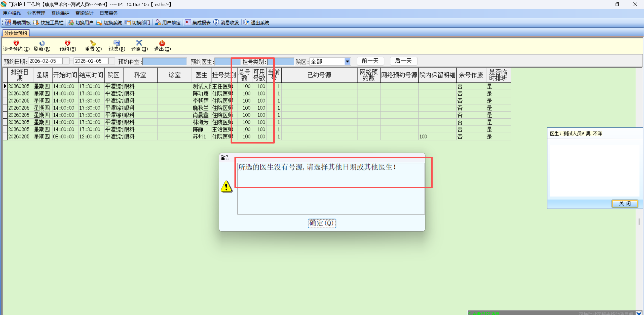644x315 pixels.
Task: Select the 分诊台预约 tab
Action: coord(16,33)
